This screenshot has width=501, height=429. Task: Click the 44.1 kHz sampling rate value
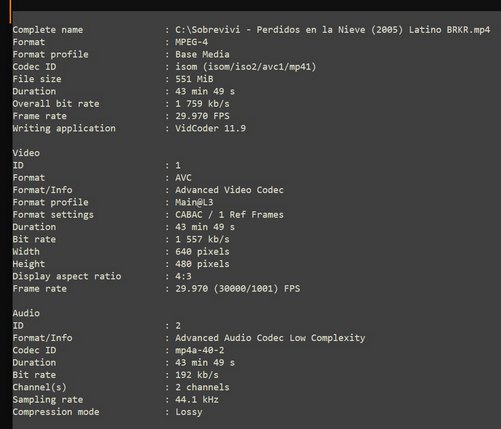point(197,400)
